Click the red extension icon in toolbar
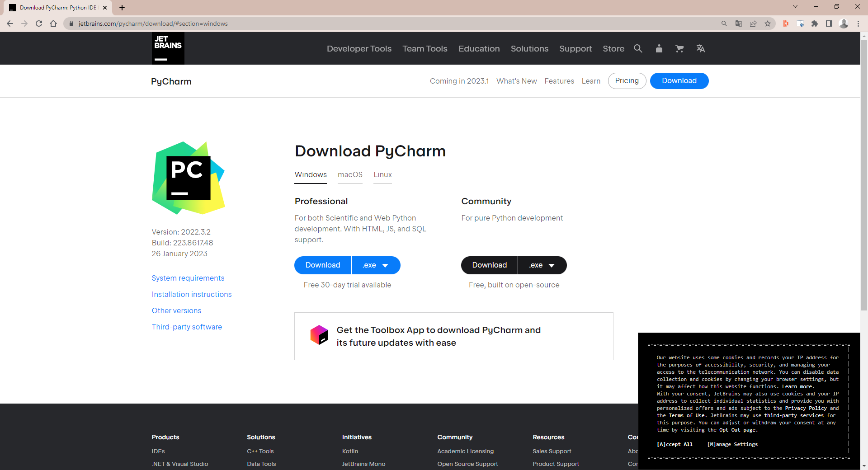868x470 pixels. [x=786, y=23]
